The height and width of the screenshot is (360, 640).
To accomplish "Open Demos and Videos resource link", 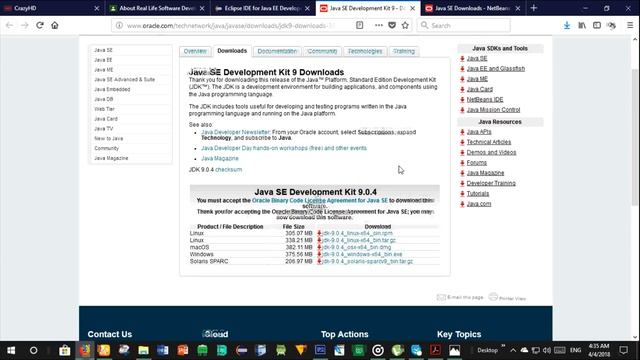I will point(491,152).
